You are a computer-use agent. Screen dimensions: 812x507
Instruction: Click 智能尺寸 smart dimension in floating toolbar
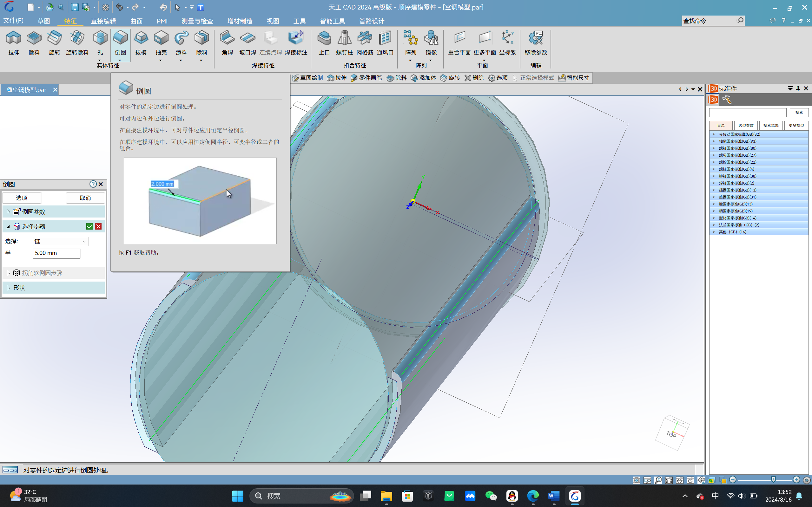574,78
